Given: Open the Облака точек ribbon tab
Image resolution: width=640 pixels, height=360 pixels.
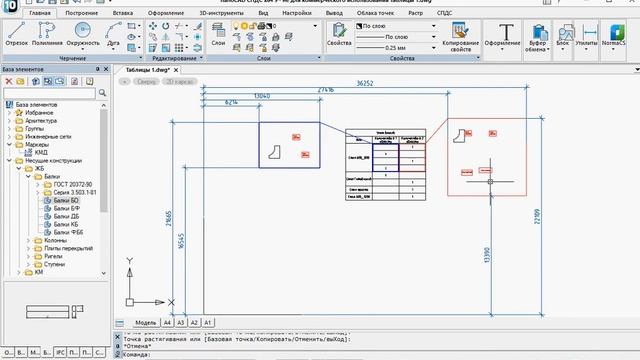Looking at the screenshot, I should point(375,13).
